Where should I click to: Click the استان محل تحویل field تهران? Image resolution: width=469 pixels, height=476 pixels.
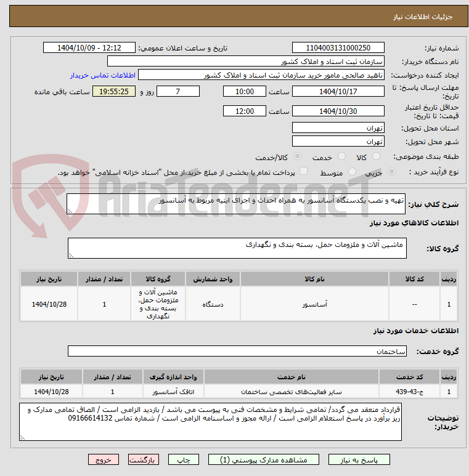click(338, 128)
